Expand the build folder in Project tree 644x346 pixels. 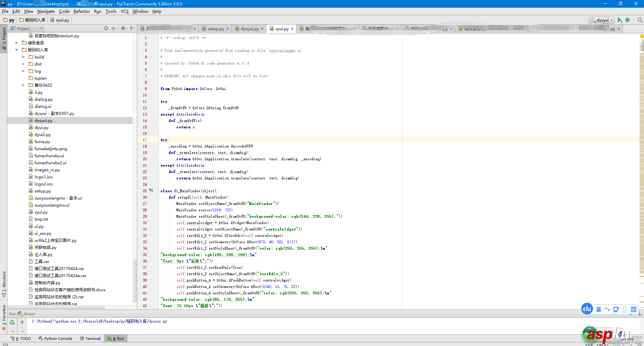[23, 57]
